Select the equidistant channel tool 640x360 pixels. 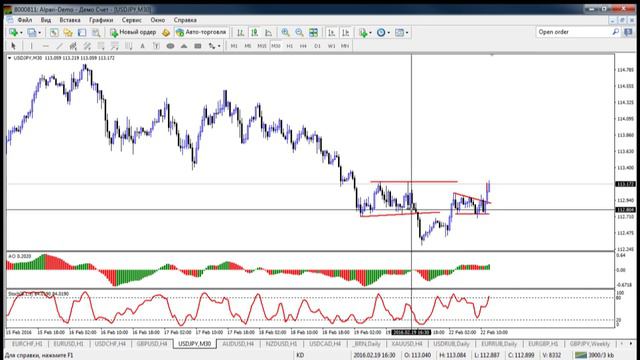(x=73, y=46)
